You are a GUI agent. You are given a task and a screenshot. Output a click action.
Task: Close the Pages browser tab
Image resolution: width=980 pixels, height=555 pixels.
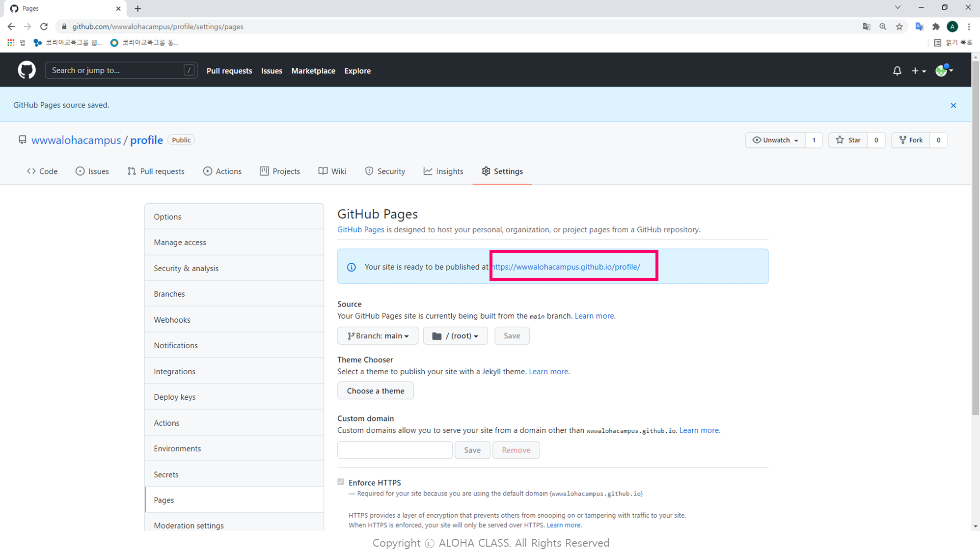pos(118,8)
